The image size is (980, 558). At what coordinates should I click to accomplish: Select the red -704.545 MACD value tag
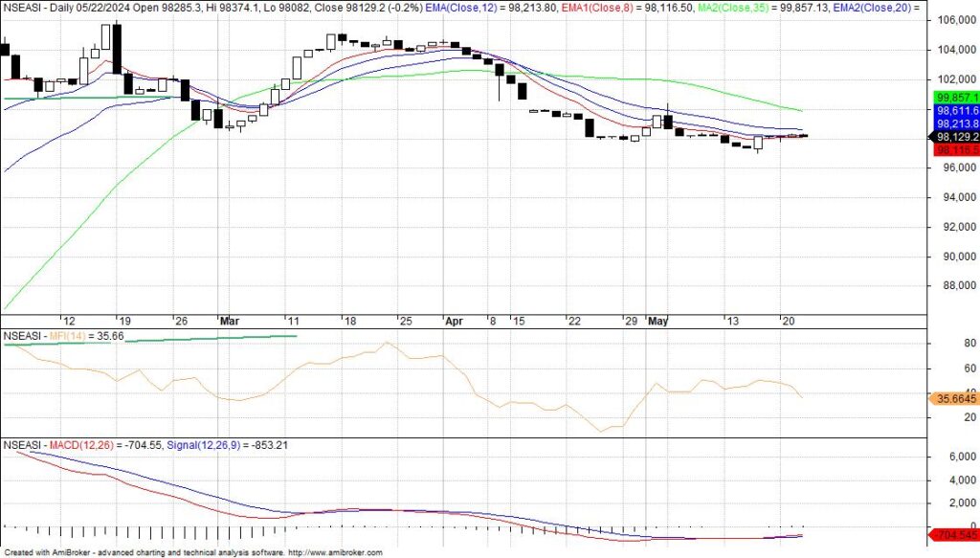click(x=953, y=534)
